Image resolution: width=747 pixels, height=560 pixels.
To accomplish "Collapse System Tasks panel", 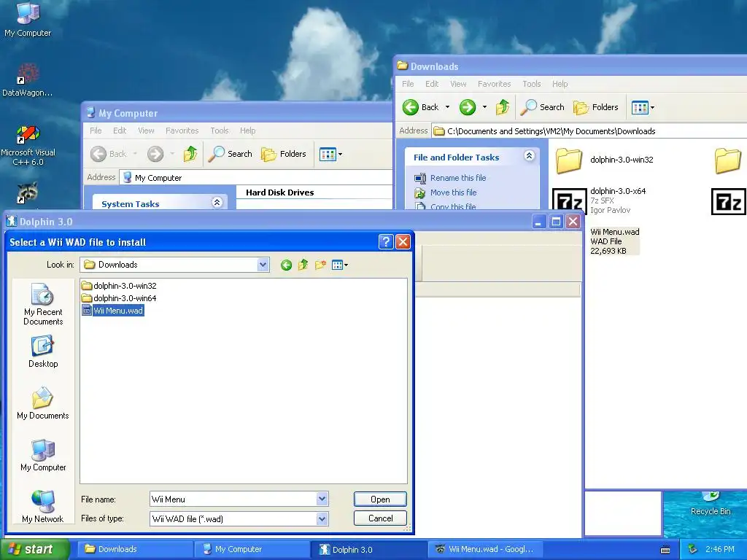I will pyautogui.click(x=217, y=203).
